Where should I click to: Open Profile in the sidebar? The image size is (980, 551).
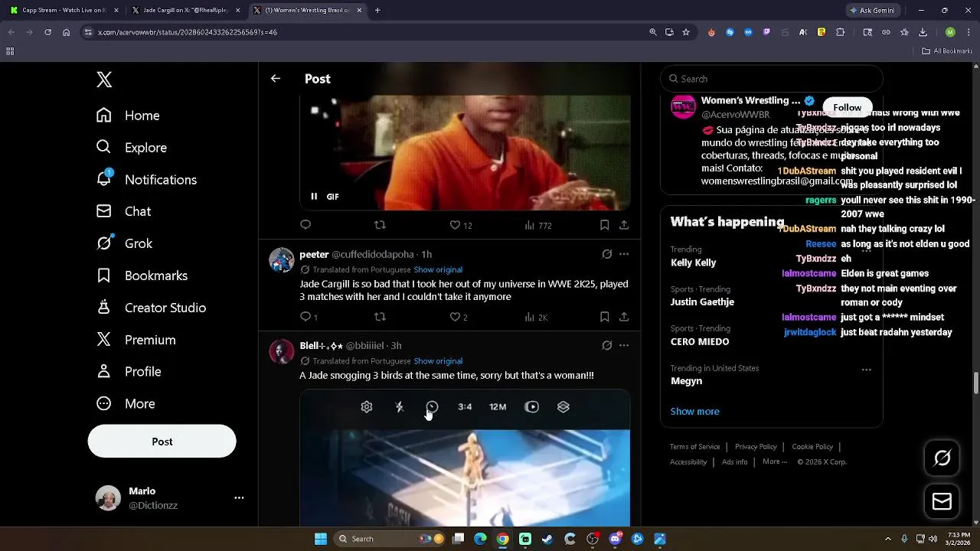click(129, 372)
